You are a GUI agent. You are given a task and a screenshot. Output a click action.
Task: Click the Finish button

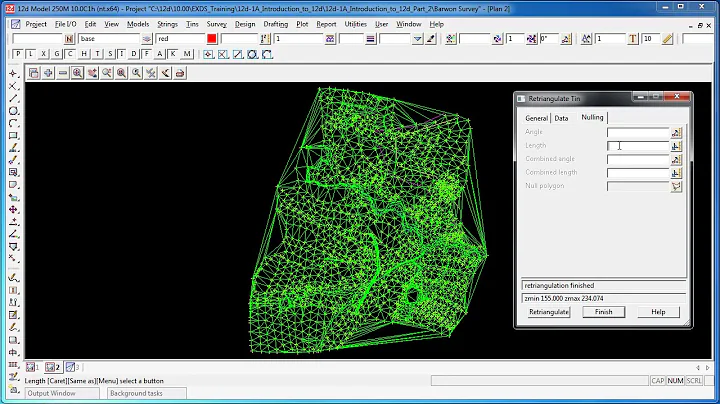[x=603, y=312]
